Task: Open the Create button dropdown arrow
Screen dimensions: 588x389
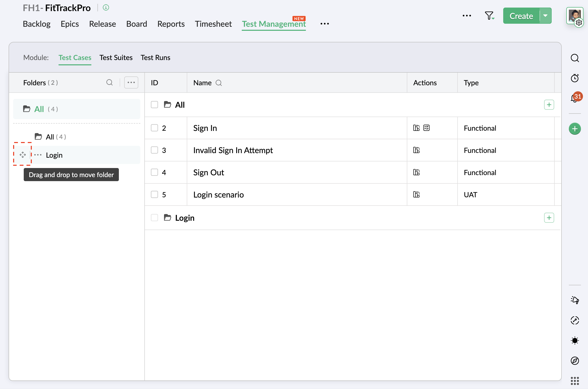Action: 545,16
